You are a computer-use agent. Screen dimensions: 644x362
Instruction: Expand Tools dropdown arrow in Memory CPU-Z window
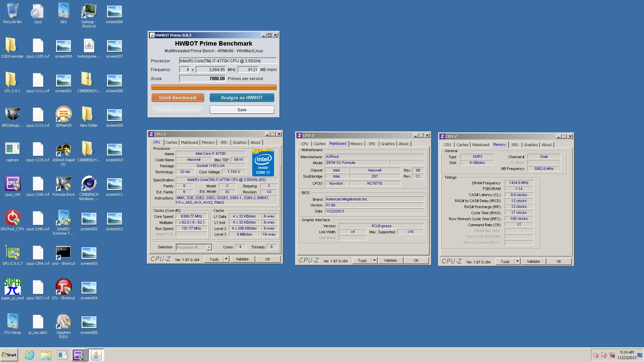pyautogui.click(x=517, y=261)
